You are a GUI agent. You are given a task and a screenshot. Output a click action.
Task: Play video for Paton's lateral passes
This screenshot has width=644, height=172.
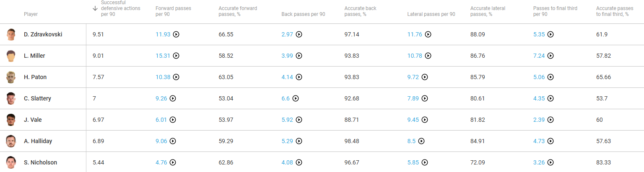point(425,77)
